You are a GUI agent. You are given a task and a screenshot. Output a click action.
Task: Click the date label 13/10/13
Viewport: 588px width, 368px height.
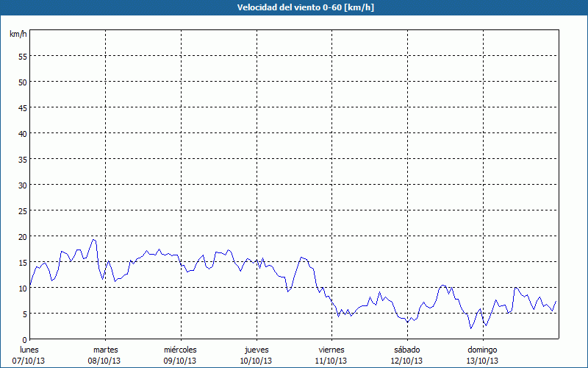[482, 361]
